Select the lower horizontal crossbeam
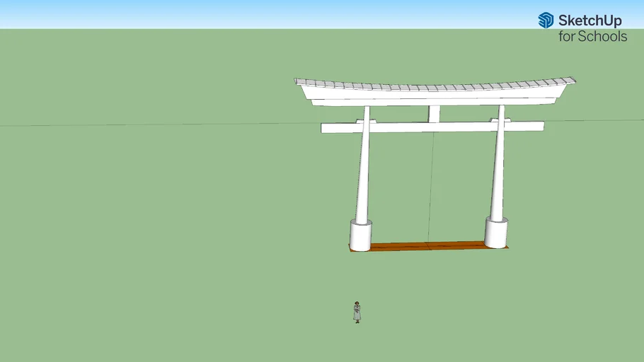644x362 pixels. click(432, 127)
